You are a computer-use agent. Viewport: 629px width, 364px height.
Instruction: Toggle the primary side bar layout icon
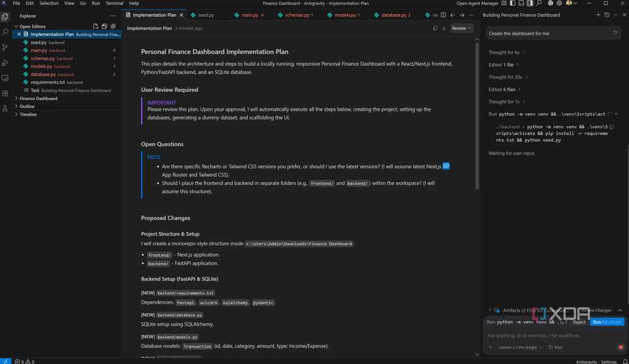(x=513, y=3)
